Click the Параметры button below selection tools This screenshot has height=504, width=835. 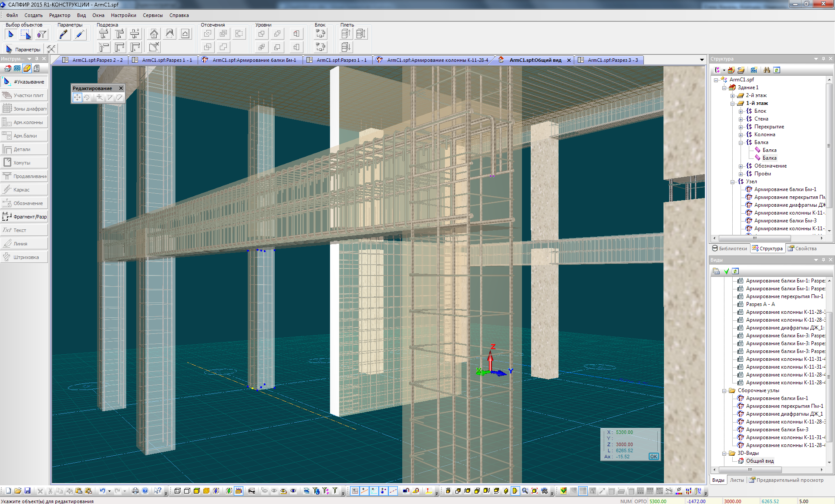24,49
